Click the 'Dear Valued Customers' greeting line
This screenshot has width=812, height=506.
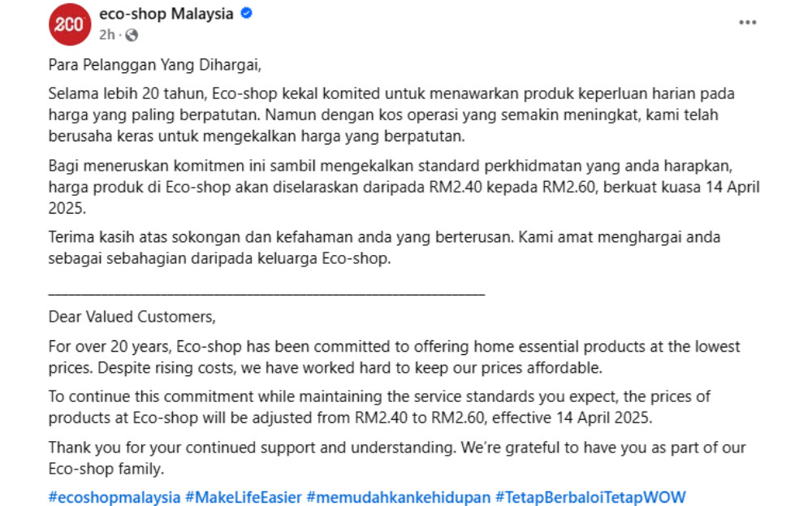[x=132, y=317]
